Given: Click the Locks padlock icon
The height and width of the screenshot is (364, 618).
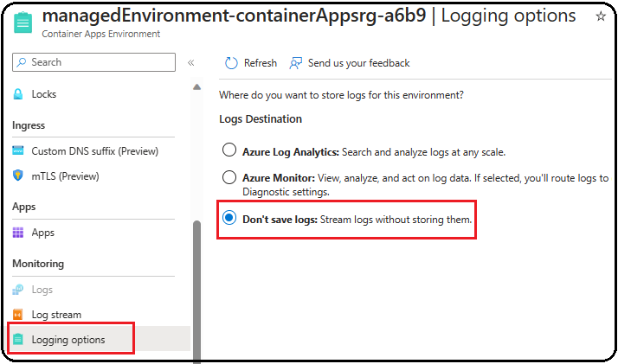Looking at the screenshot, I should tap(18, 94).
